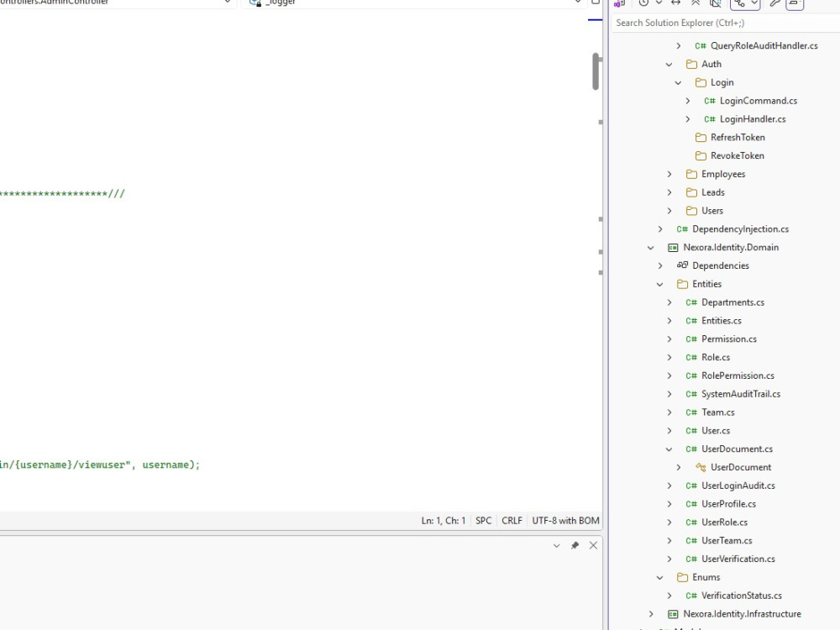Click the DependencyInjection.cs C# icon
The height and width of the screenshot is (630, 840).
point(682,229)
